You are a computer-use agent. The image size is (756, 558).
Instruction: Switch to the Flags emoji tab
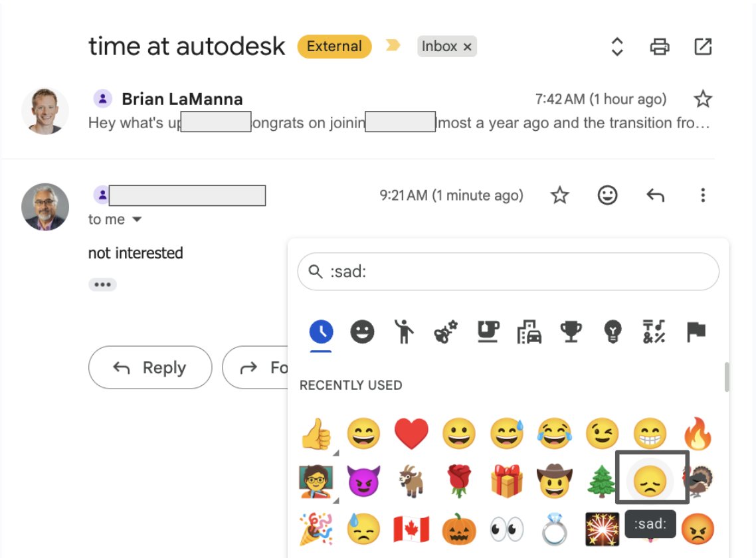pos(696,331)
